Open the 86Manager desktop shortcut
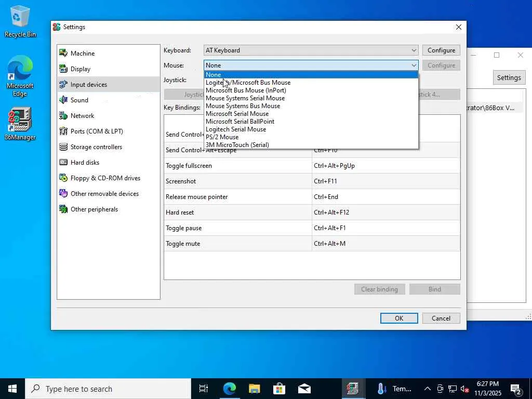The height and width of the screenshot is (399, 532). coord(20,124)
